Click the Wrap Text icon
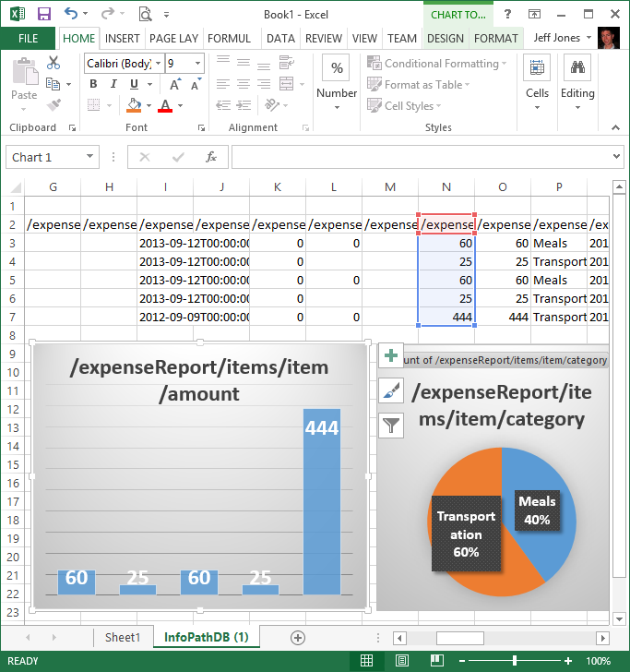Screen dimensions: 630x672 286,63
